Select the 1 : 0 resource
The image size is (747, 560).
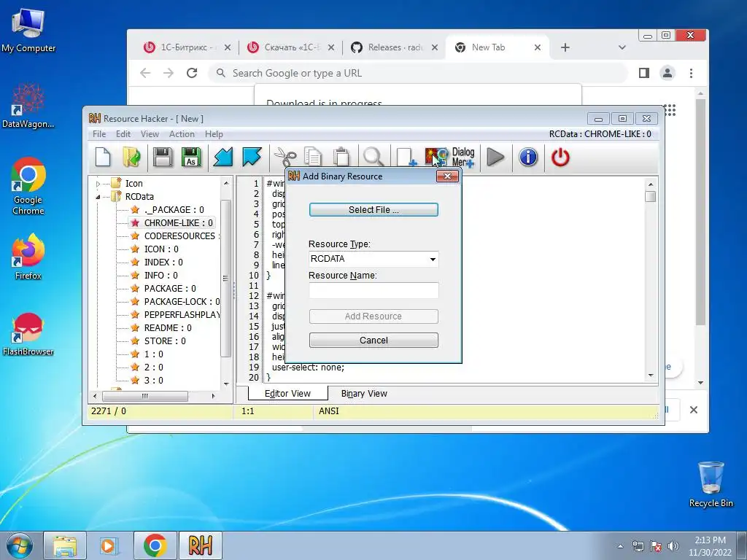pyautogui.click(x=153, y=354)
